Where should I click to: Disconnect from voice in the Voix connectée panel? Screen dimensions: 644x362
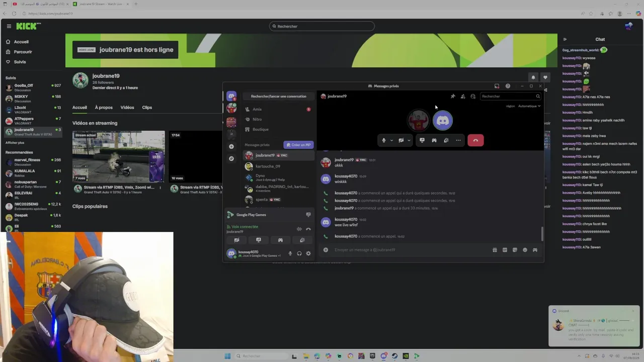[308, 229]
